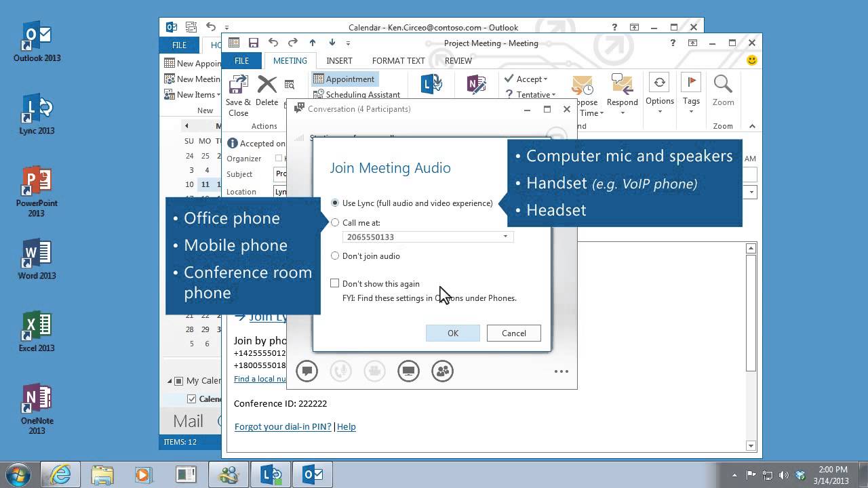Click previous month arrow in calendar

tap(186, 125)
